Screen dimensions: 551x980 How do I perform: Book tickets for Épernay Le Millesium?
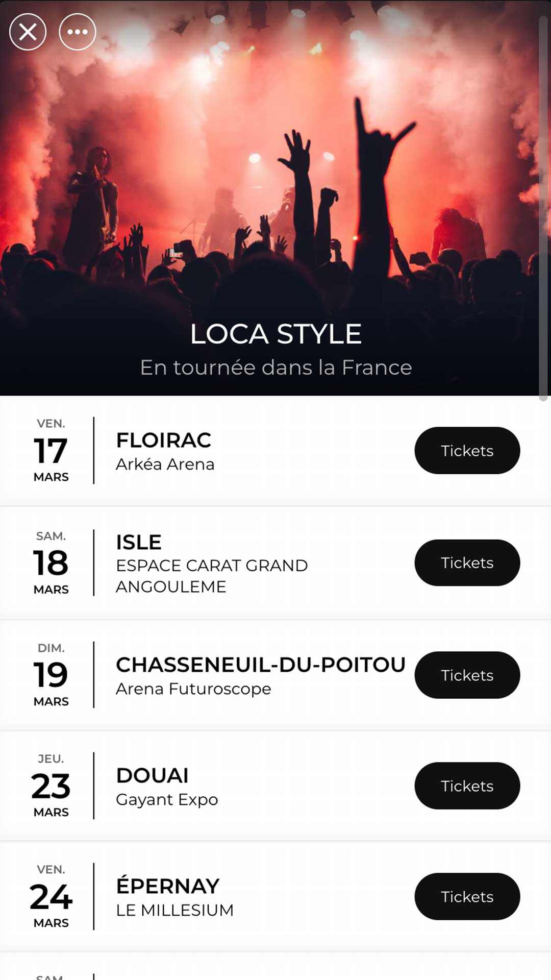467,897
